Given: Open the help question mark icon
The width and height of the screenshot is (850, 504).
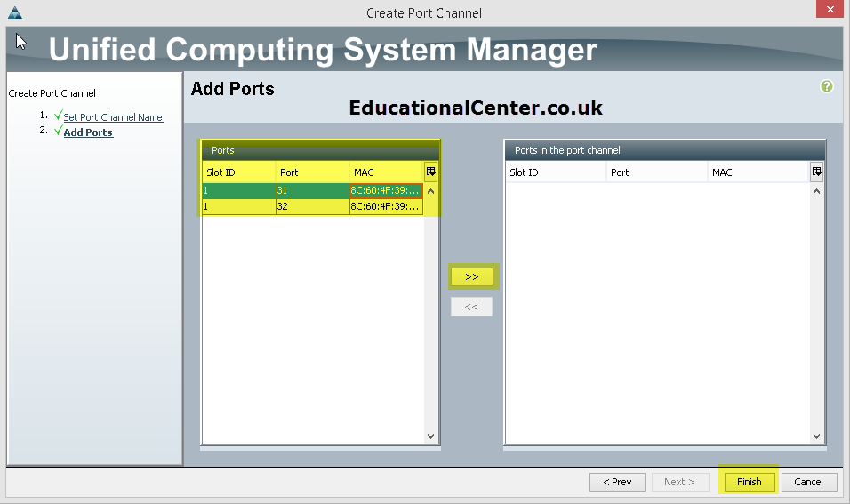Looking at the screenshot, I should pos(826,86).
